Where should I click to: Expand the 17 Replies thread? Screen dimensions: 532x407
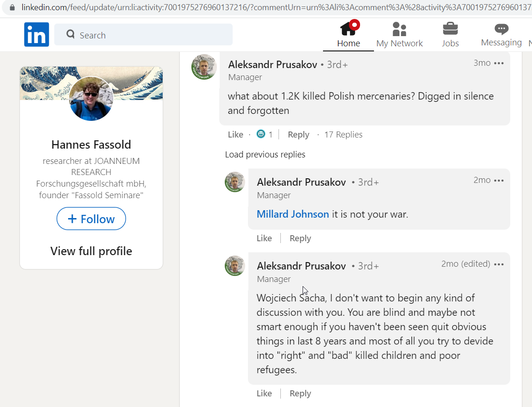(343, 135)
